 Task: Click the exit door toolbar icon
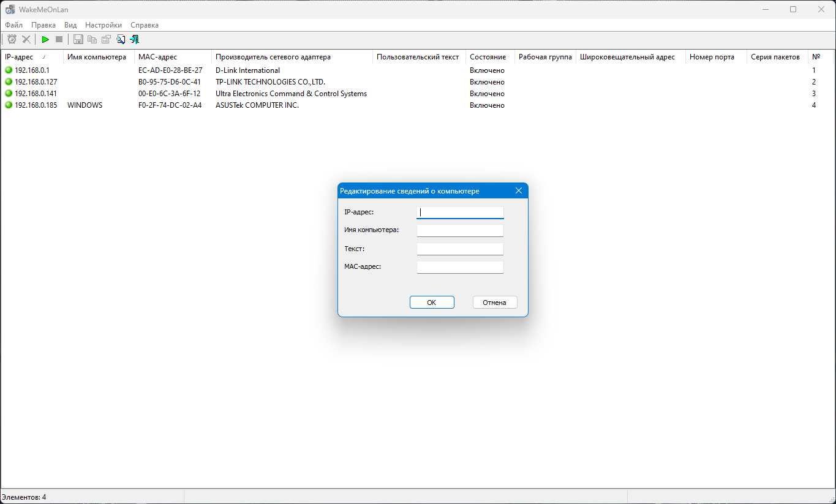134,39
